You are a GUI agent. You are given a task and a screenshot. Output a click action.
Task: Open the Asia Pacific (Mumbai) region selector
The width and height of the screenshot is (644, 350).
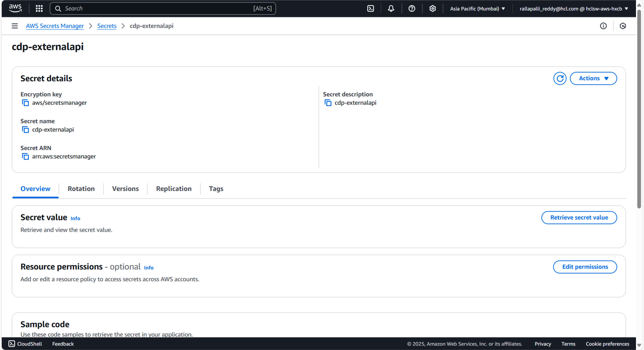(x=477, y=9)
